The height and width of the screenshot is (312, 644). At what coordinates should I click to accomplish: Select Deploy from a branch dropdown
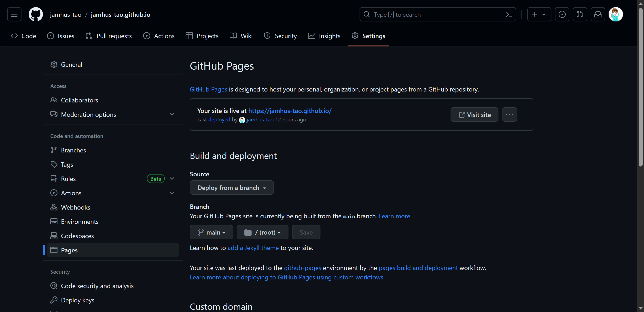(x=232, y=187)
